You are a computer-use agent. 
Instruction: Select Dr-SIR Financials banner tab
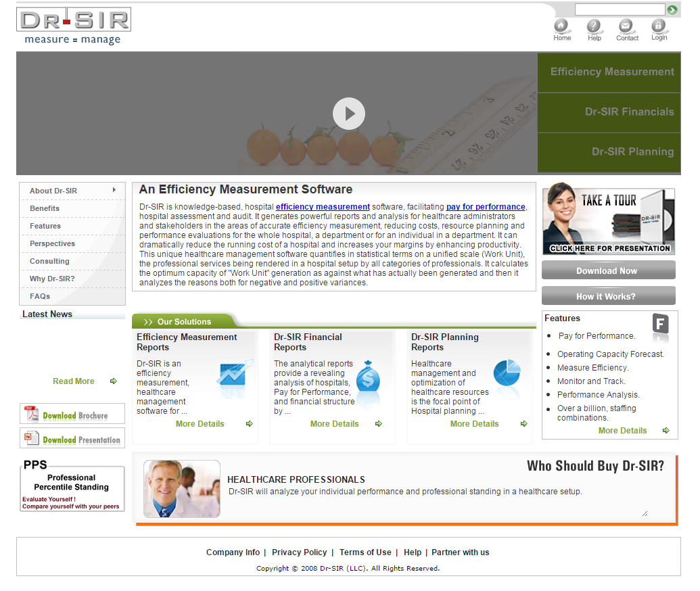pyautogui.click(x=609, y=112)
